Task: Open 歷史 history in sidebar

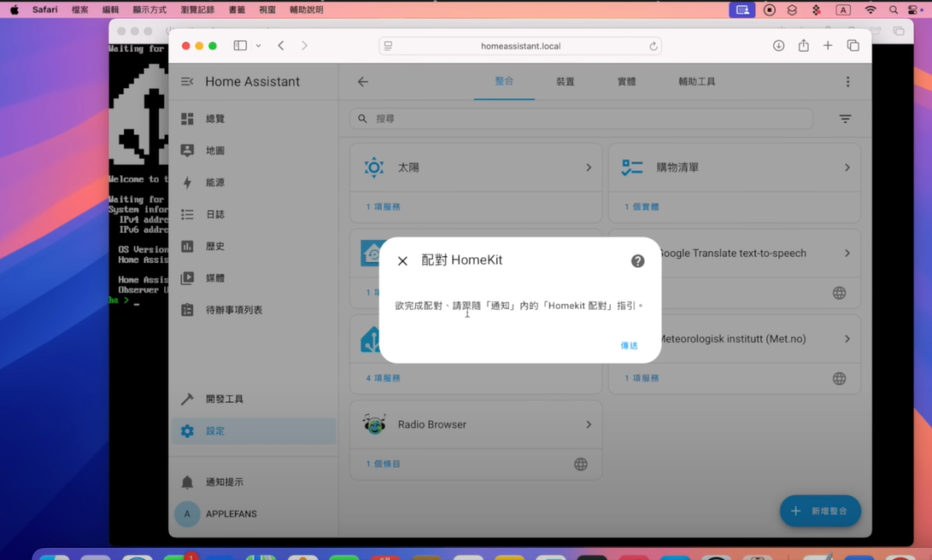Action: click(x=254, y=246)
